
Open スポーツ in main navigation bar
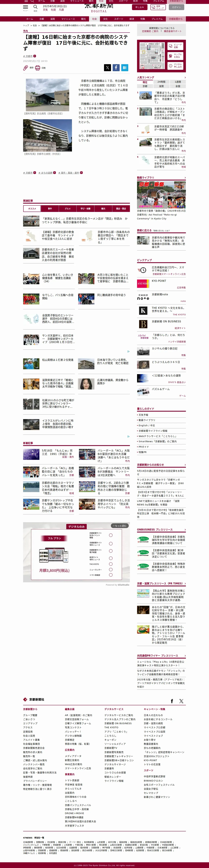pos(118,19)
